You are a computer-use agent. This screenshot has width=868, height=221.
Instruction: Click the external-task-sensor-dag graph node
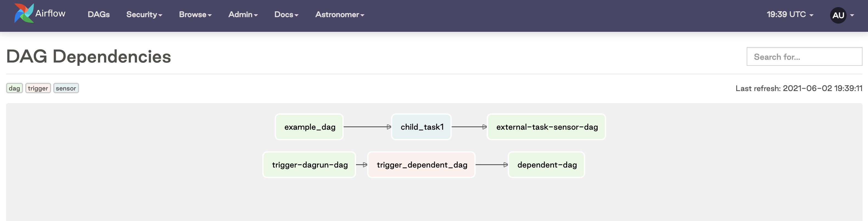[x=546, y=127]
